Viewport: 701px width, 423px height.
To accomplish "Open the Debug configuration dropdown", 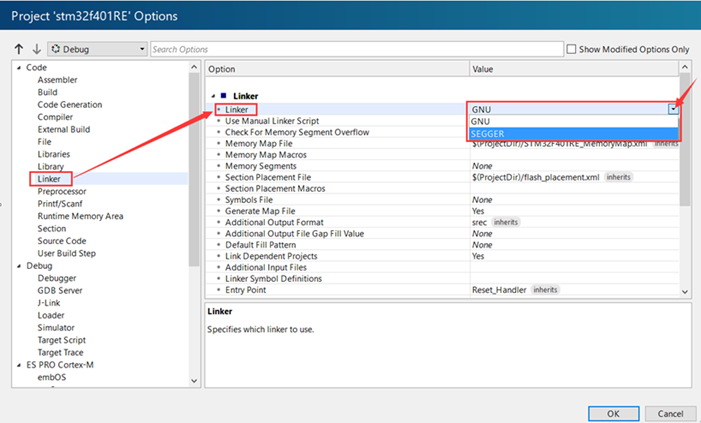I will (x=97, y=49).
